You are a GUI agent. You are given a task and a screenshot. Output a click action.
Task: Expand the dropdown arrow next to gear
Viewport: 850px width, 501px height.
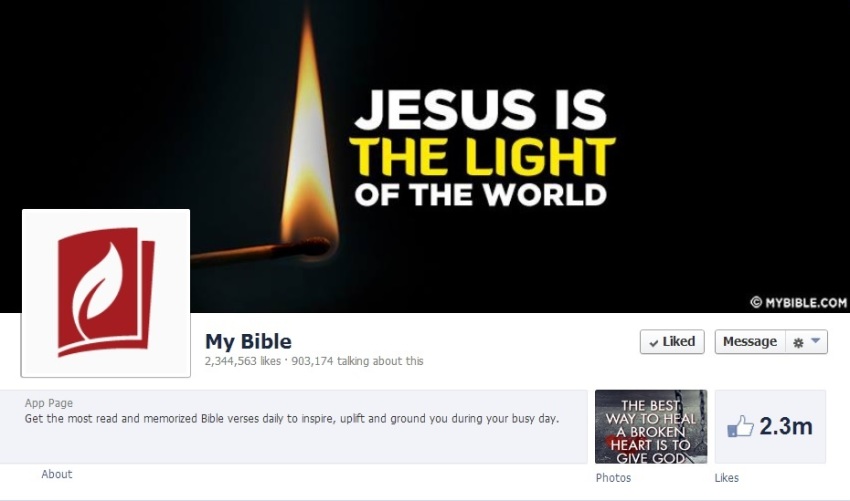(816, 341)
